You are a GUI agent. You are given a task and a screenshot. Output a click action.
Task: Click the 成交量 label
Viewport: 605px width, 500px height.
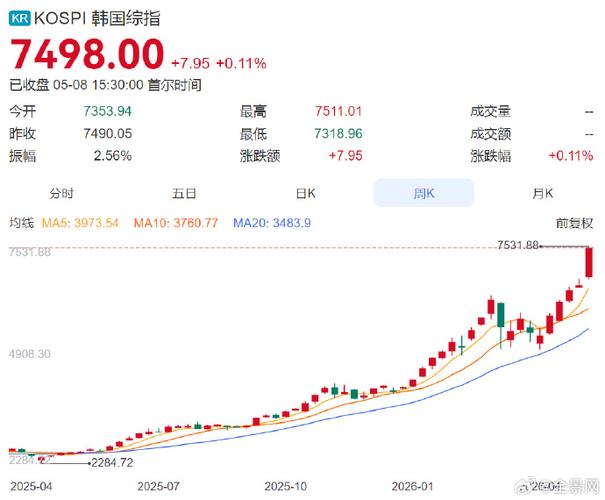pos(490,111)
